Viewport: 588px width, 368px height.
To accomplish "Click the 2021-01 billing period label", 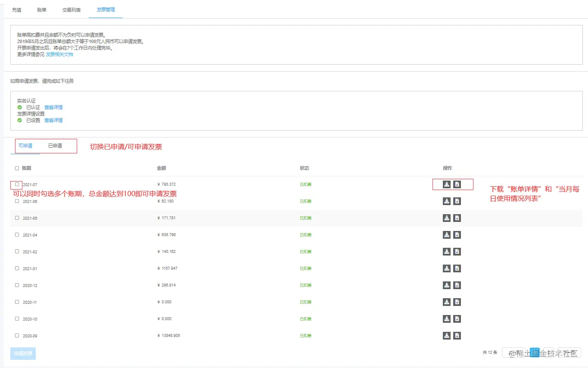I will click(x=30, y=269).
